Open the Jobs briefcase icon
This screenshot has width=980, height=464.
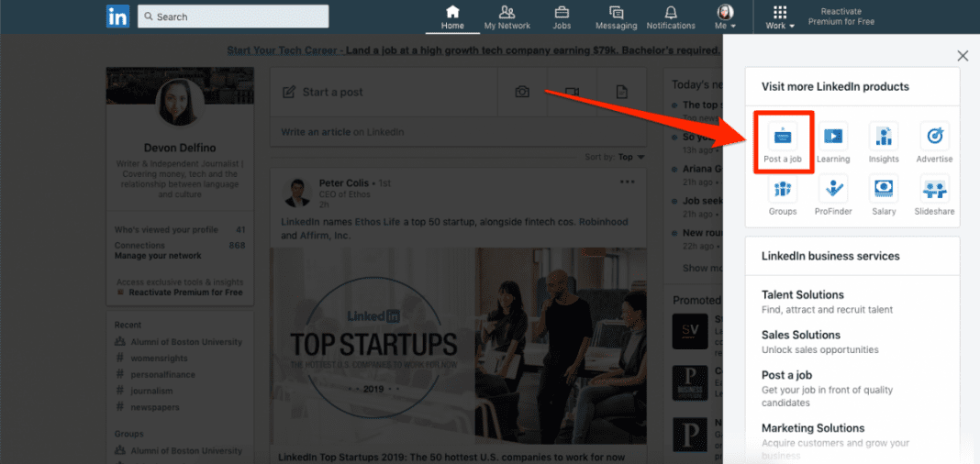(562, 12)
